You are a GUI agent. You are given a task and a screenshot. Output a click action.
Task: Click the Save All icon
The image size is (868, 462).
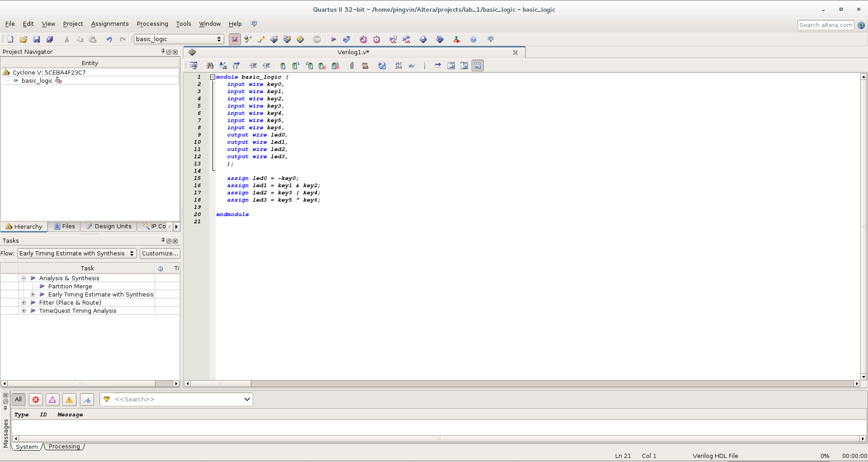coord(50,39)
